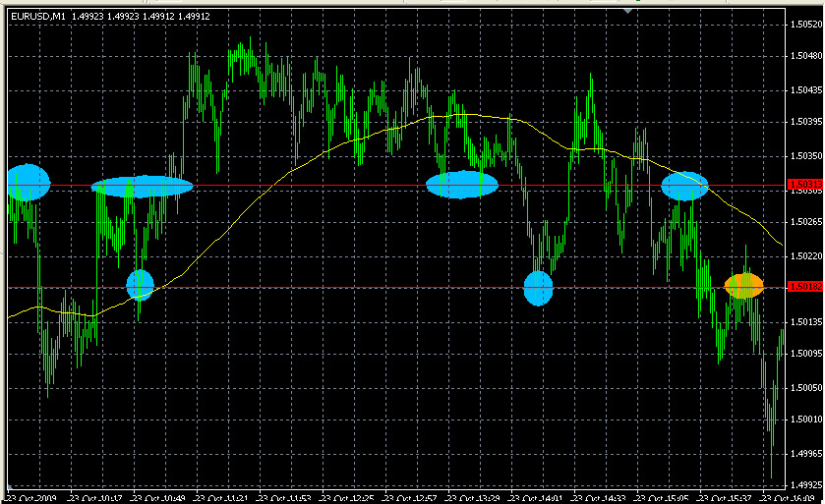Click the gray chart shift triangle marker
This screenshot has width=825, height=504.
coord(627,12)
